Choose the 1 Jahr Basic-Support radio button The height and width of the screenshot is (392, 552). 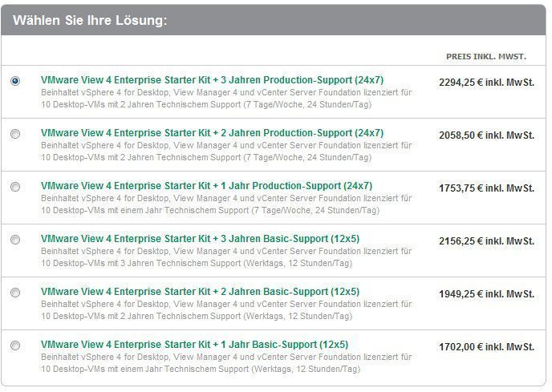coord(15,346)
